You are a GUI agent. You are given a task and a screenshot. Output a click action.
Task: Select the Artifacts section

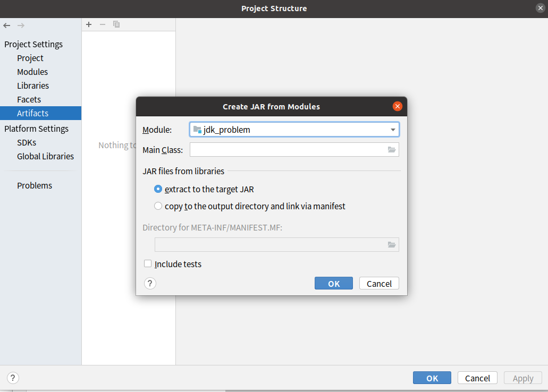pyautogui.click(x=40, y=113)
